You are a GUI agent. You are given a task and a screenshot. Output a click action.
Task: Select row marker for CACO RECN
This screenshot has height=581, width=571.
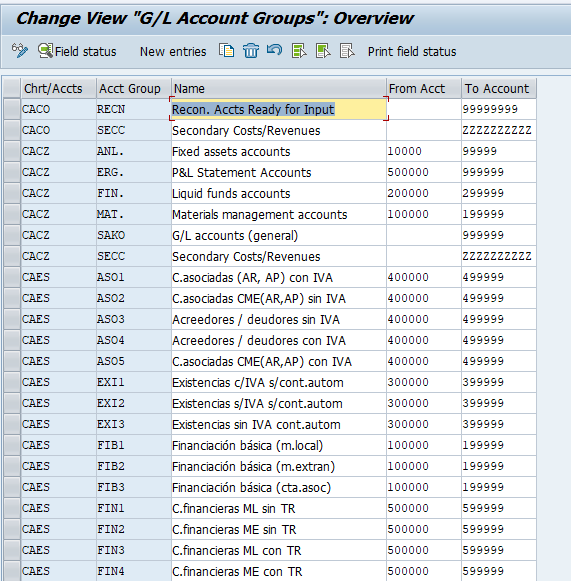[12, 109]
